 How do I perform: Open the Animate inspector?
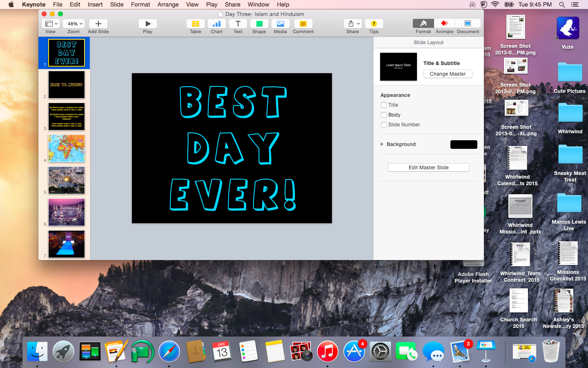(444, 24)
